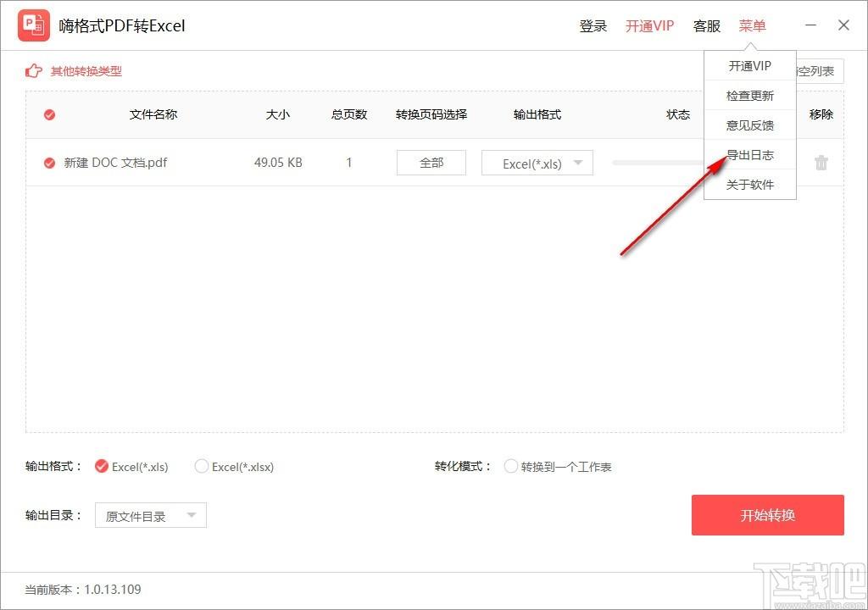868x610 pixels.
Task: Click the 总页数 column header
Action: coord(348,114)
